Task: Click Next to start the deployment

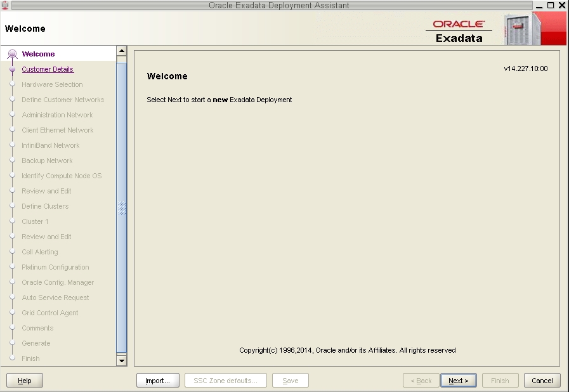Action: (x=458, y=380)
